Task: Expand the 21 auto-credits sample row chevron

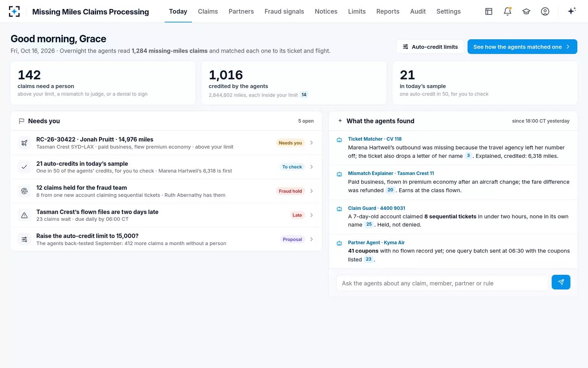Action: click(x=312, y=167)
